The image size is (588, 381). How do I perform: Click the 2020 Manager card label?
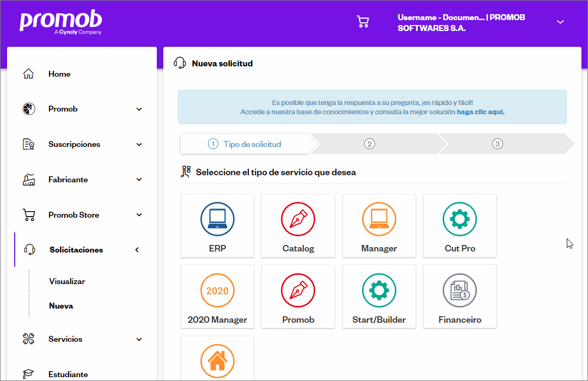click(x=217, y=319)
